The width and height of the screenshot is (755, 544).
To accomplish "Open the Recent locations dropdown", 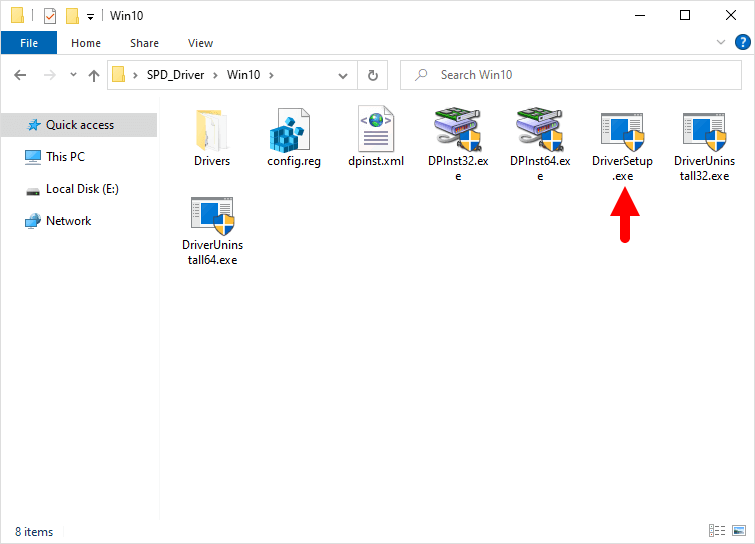I will [73, 75].
